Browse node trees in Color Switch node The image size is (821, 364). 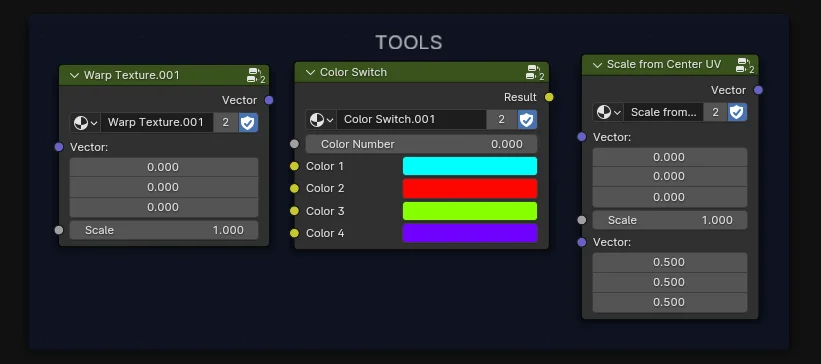(321, 119)
